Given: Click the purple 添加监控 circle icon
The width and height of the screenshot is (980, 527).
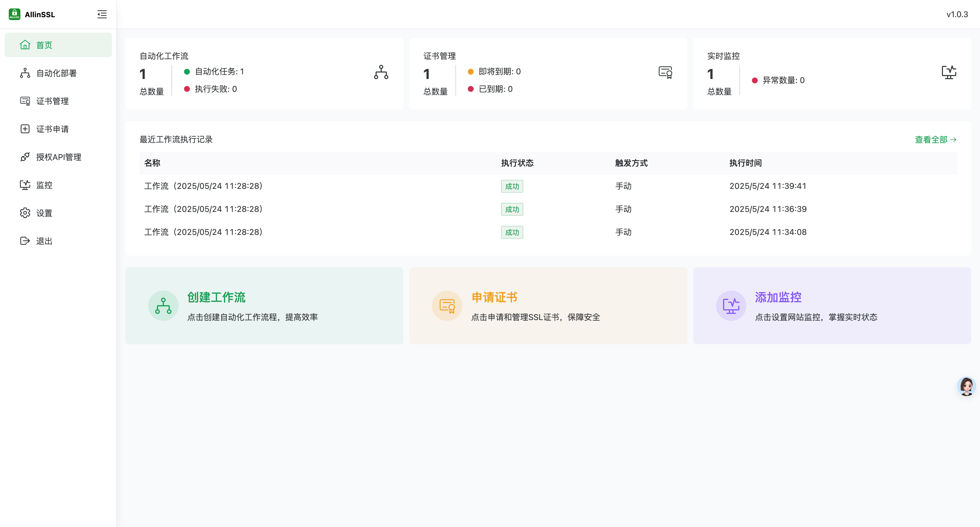Looking at the screenshot, I should click(731, 306).
